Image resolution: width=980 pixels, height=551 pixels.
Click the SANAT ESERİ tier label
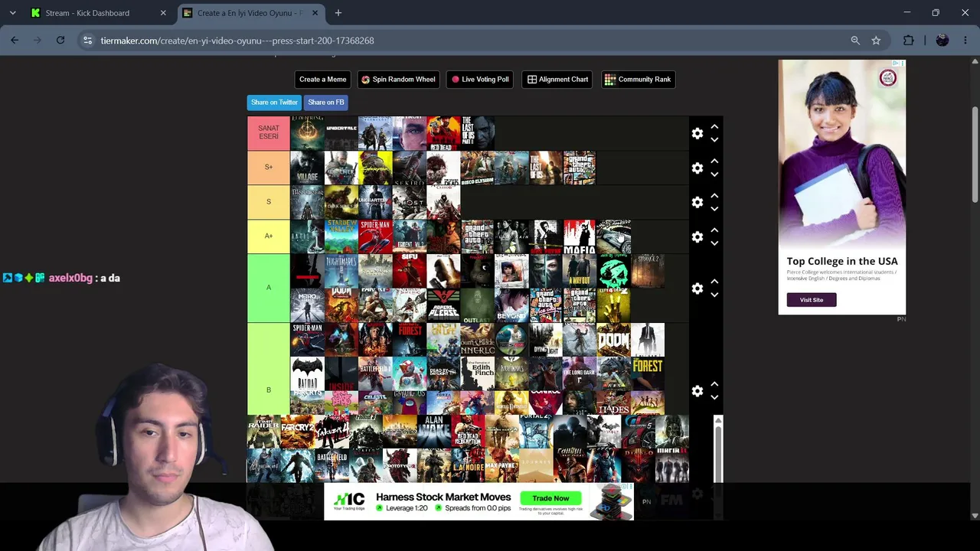tap(269, 133)
